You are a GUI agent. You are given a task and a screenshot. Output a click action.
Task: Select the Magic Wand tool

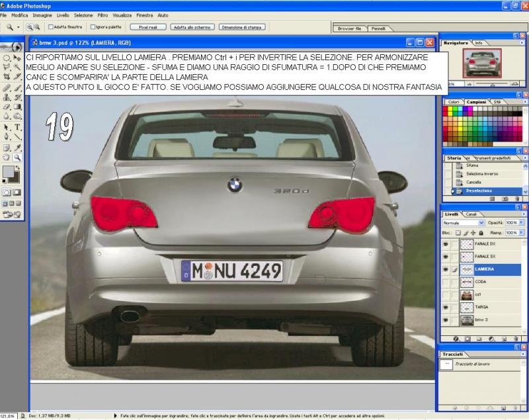click(17, 67)
